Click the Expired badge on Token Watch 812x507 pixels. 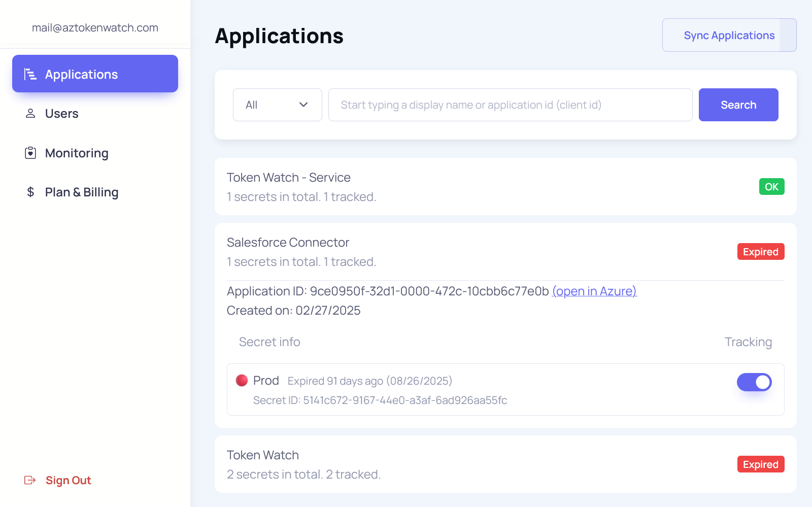760,464
